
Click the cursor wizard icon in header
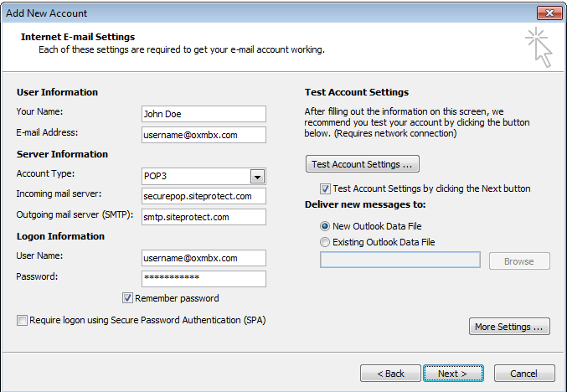pyautogui.click(x=539, y=47)
